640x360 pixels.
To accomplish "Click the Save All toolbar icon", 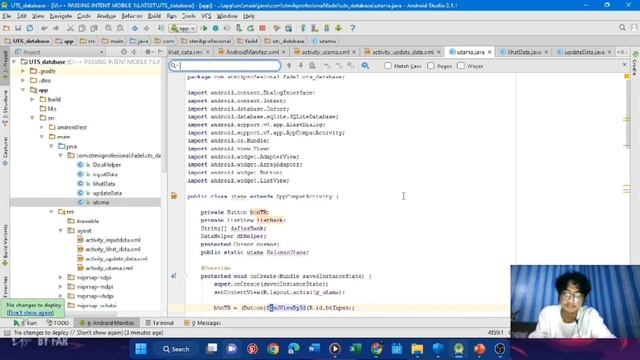I will [18, 28].
